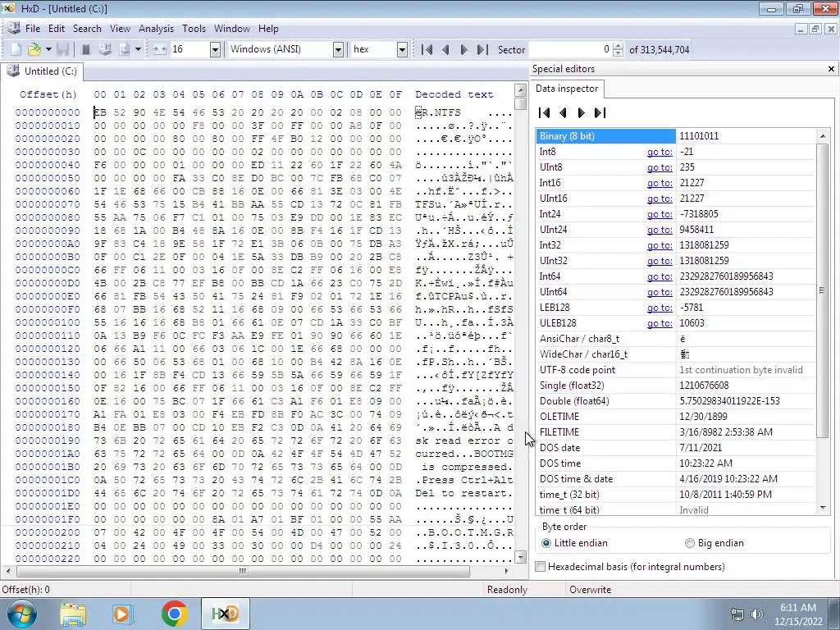The height and width of the screenshot is (630, 840).
Task: Close the Special editors panel
Action: (x=831, y=69)
